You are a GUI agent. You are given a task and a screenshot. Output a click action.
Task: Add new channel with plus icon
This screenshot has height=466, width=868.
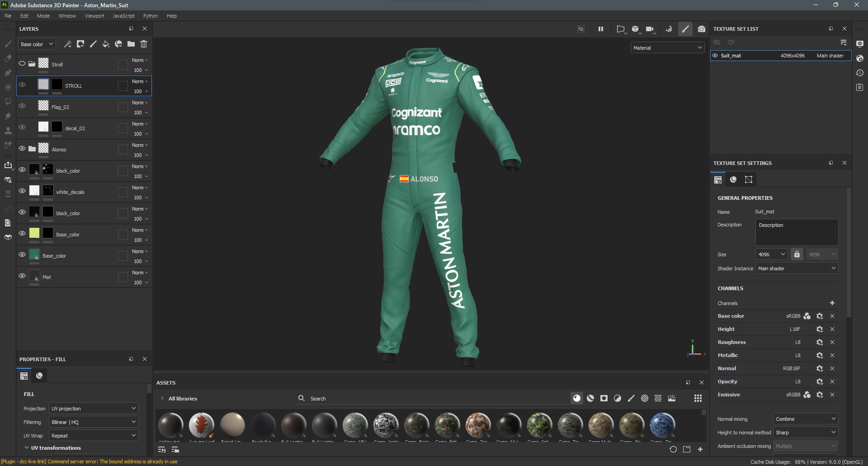[832, 303]
